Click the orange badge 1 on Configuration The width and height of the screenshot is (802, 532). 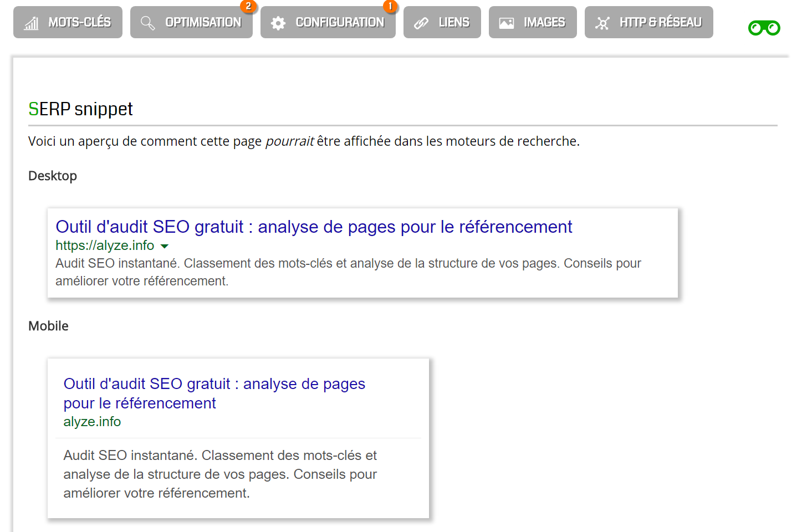click(390, 7)
